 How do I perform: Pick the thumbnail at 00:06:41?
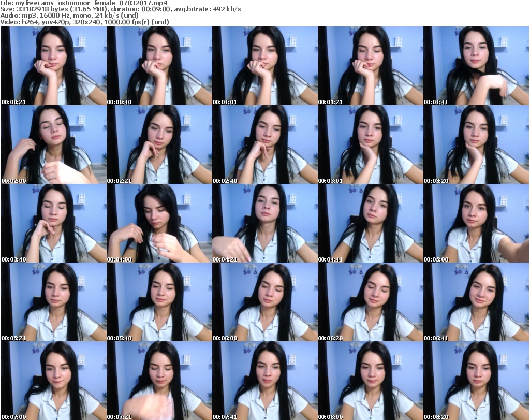pyautogui.click(x=476, y=302)
